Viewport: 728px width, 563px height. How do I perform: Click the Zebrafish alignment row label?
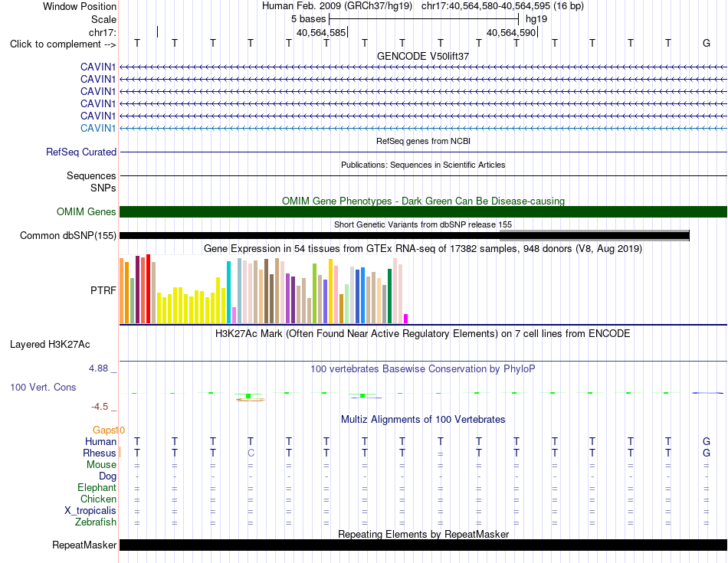click(x=96, y=522)
